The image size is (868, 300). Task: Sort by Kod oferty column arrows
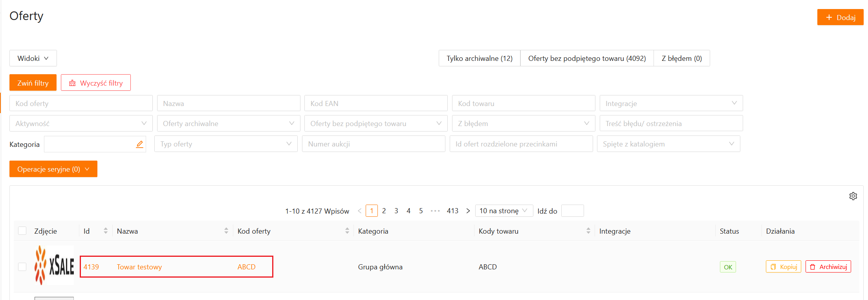[x=347, y=231]
